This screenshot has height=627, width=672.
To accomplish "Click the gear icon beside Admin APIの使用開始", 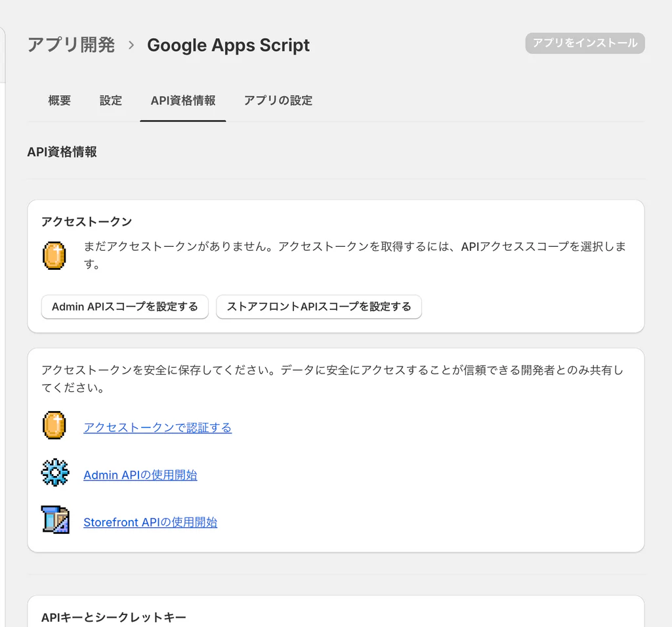I will pos(54,473).
